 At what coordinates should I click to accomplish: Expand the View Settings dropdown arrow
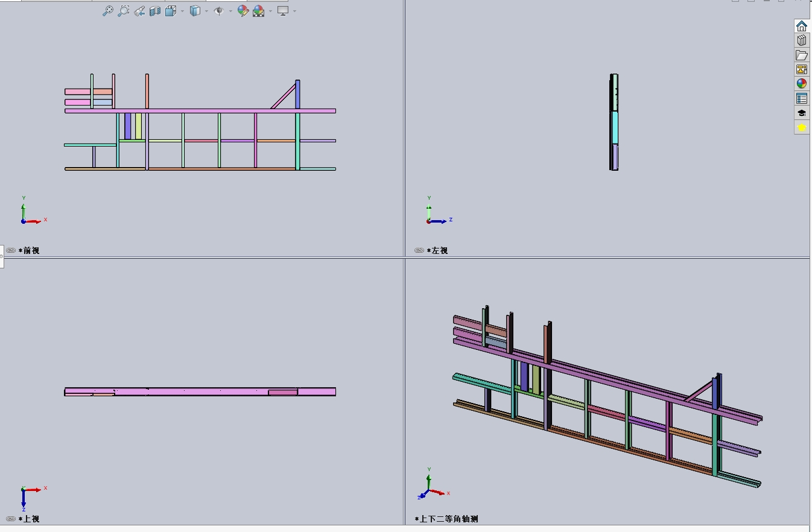pos(294,11)
